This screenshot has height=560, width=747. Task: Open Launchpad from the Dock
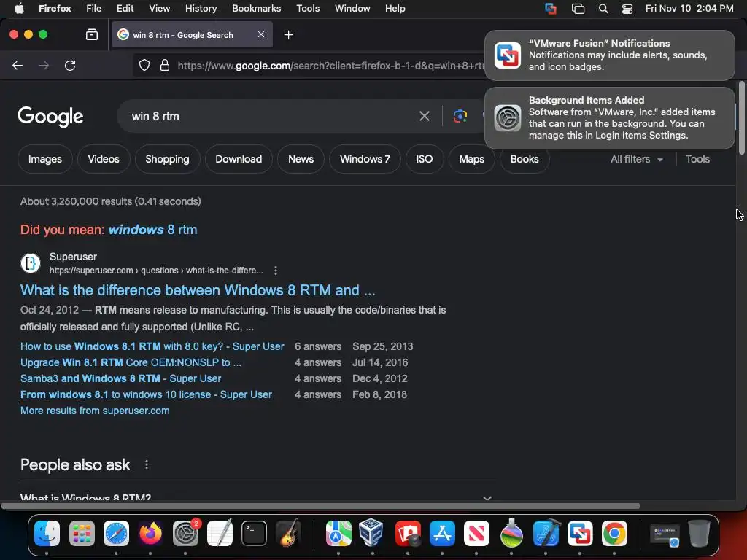[x=82, y=533]
